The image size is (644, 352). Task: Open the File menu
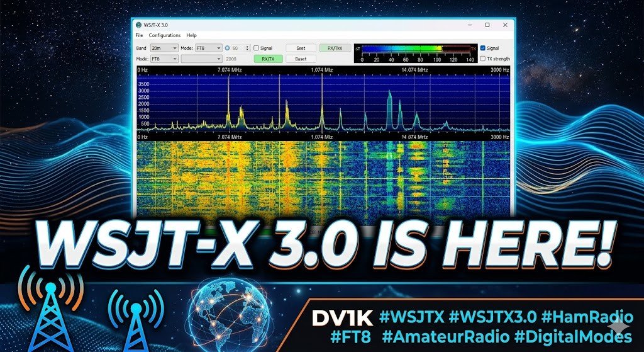139,35
